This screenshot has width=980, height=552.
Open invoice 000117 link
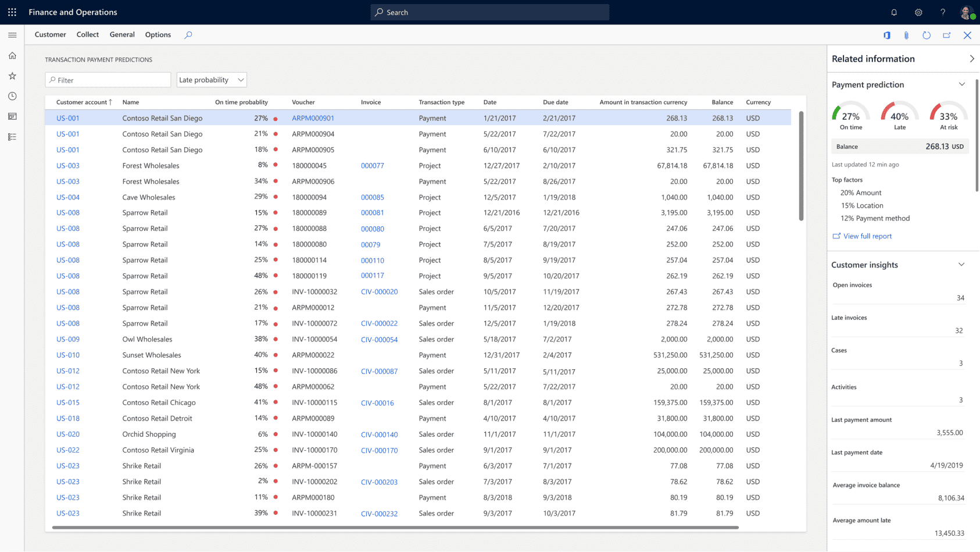[372, 276]
